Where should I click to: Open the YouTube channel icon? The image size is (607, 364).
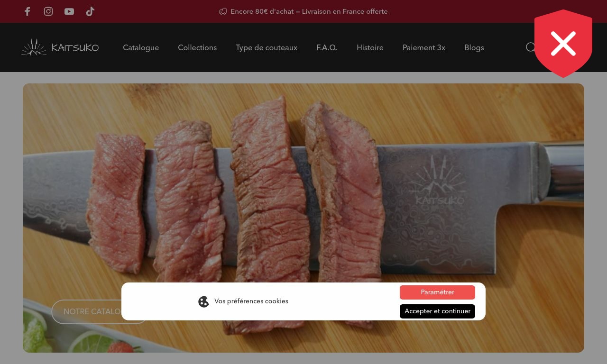[69, 11]
